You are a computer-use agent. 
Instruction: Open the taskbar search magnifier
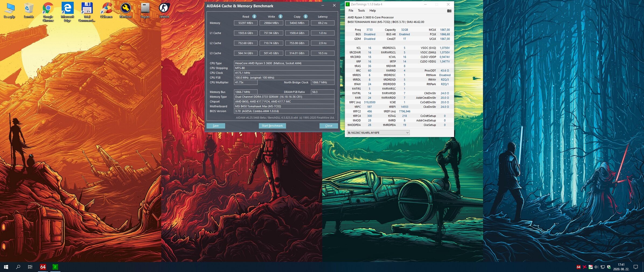pyautogui.click(x=18, y=267)
